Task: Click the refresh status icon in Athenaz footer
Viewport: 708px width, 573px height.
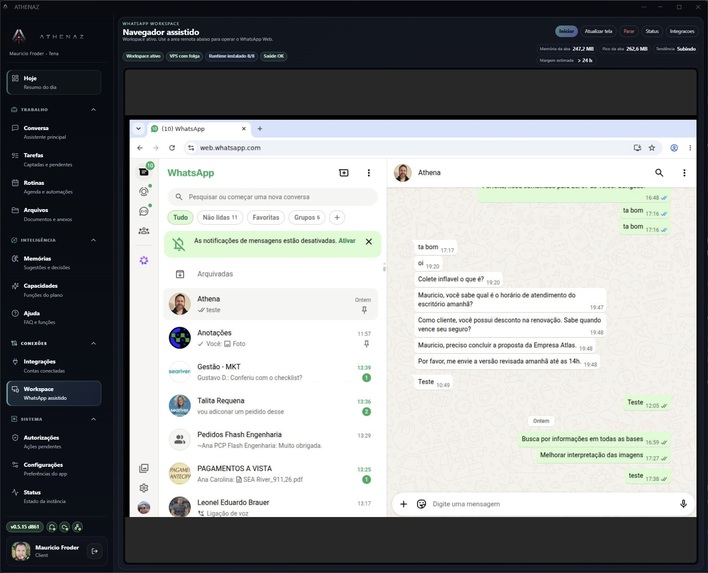Action: click(65, 527)
